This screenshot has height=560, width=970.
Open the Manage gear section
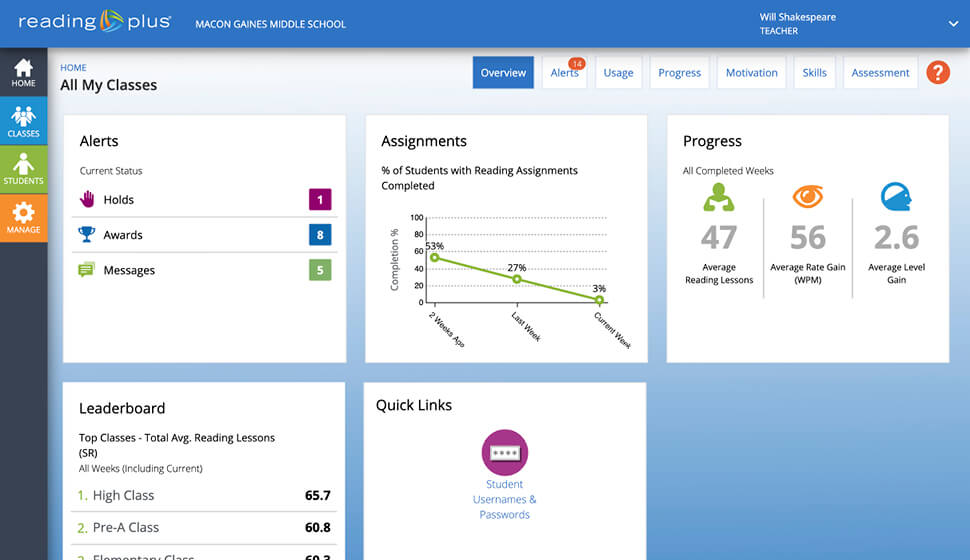tap(23, 217)
